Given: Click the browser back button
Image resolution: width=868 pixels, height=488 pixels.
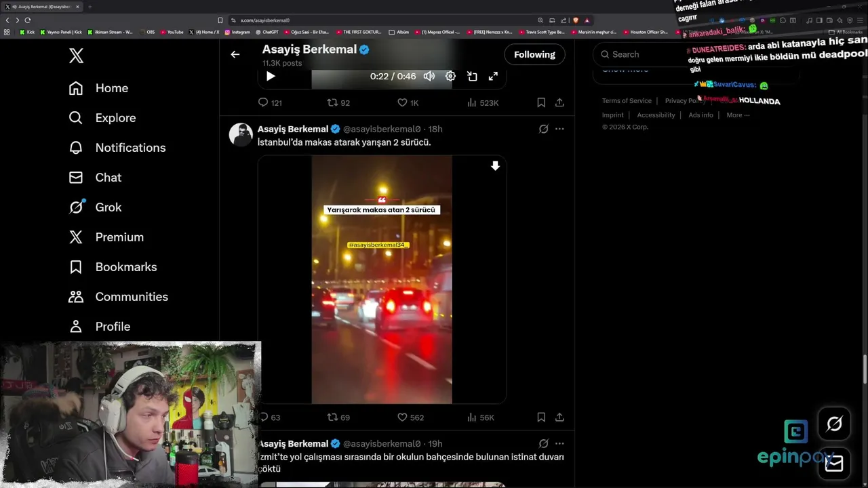Looking at the screenshot, I should pyautogui.click(x=7, y=20).
